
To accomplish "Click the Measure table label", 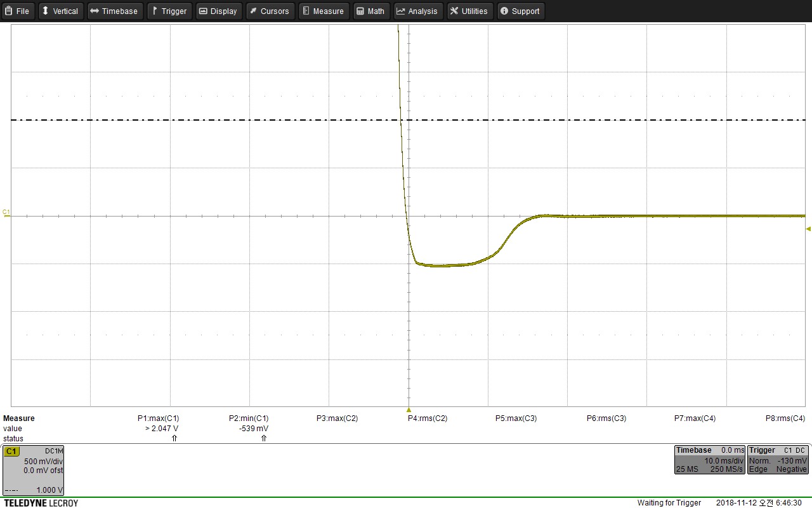I will (x=19, y=418).
